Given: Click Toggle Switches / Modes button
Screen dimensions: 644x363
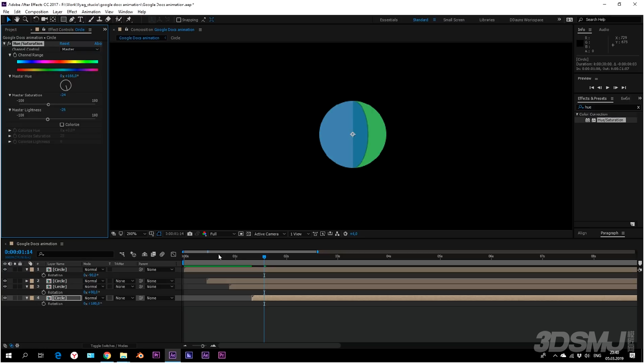Looking at the screenshot, I should click(x=109, y=346).
